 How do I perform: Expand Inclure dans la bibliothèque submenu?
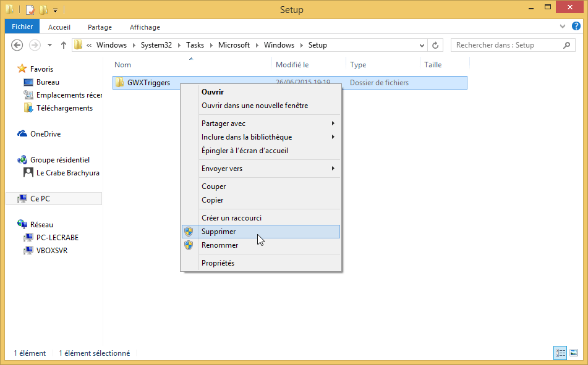tap(261, 136)
